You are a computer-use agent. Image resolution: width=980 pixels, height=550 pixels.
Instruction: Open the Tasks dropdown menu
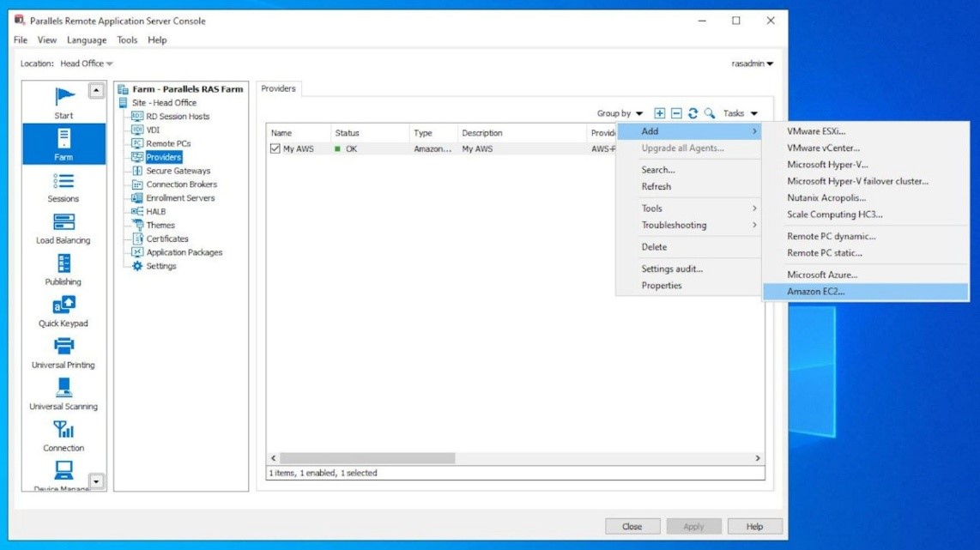click(x=740, y=112)
